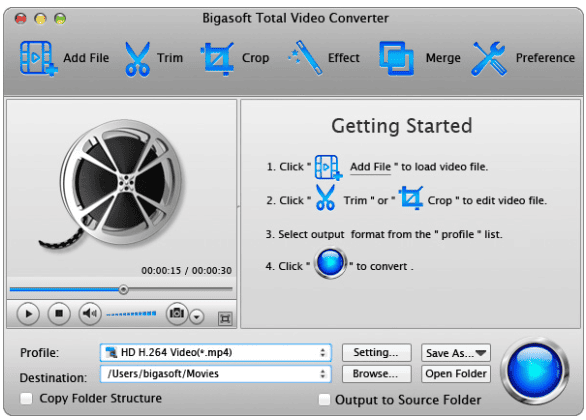This screenshot has width=586, height=420.
Task: Click the Setting... button
Action: (x=376, y=352)
